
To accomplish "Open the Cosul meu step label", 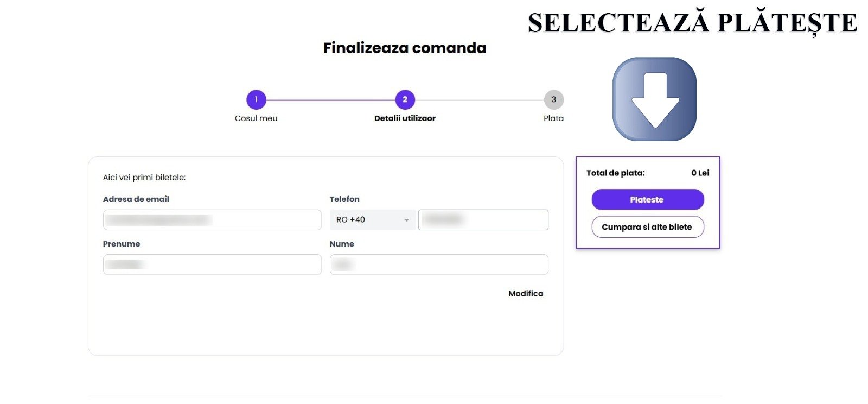I will click(256, 118).
